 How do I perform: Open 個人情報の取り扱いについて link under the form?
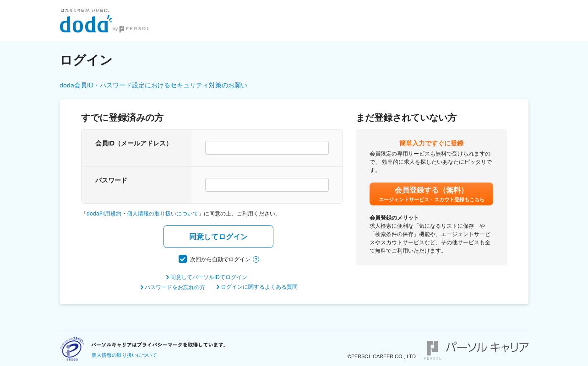tap(163, 214)
